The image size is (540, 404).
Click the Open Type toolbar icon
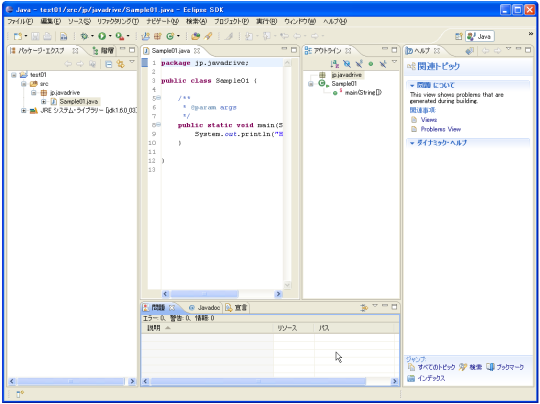pyautogui.click(x=196, y=36)
